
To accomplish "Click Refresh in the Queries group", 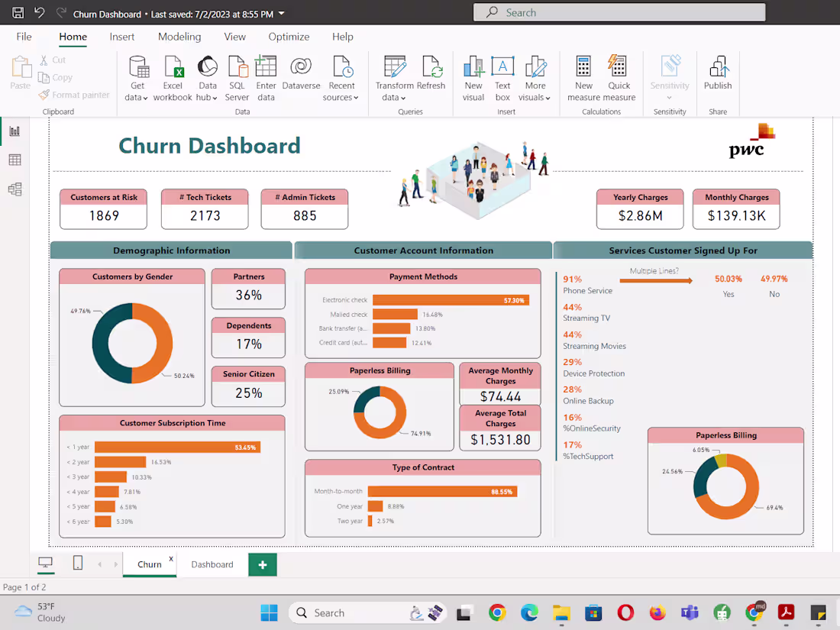I will coord(431,76).
